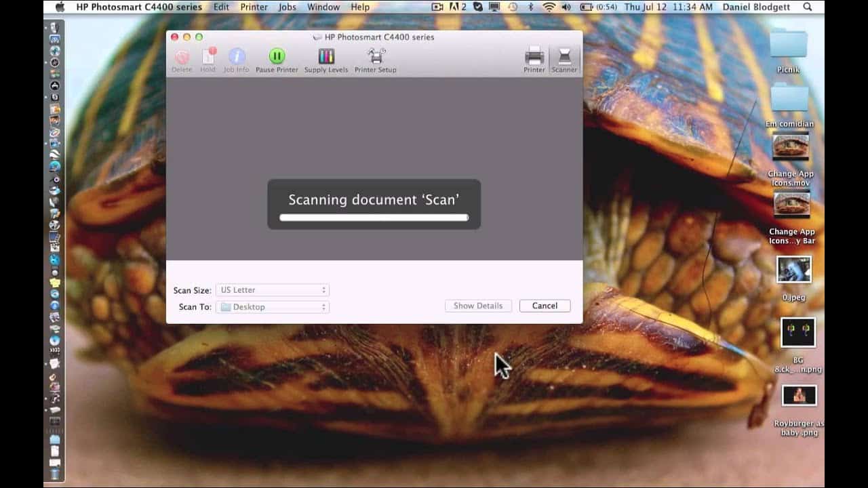The image size is (868, 488).
Task: Cancel the scan in progress
Action: (x=545, y=306)
